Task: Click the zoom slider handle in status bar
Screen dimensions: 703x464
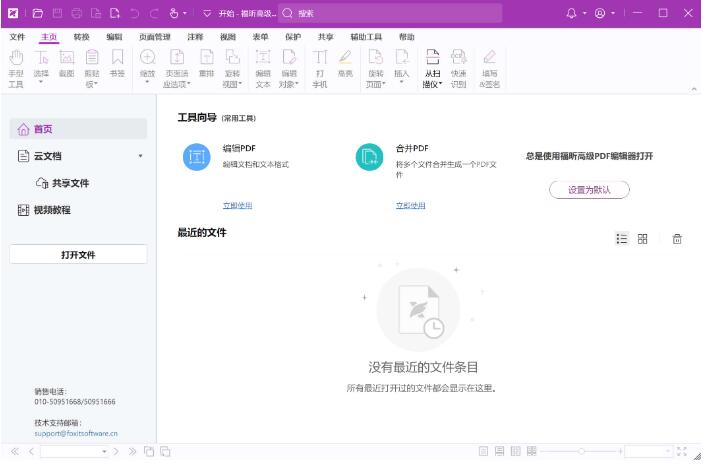Action: click(x=581, y=451)
